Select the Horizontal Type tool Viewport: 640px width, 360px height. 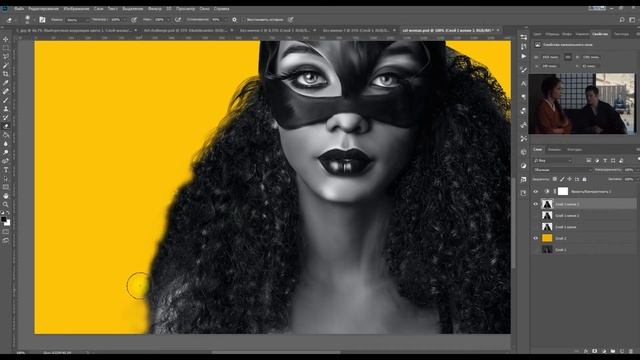[x=6, y=170]
